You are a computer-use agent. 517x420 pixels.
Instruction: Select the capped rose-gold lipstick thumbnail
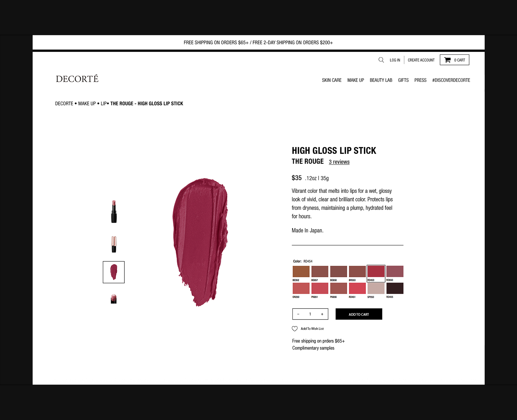(x=114, y=244)
